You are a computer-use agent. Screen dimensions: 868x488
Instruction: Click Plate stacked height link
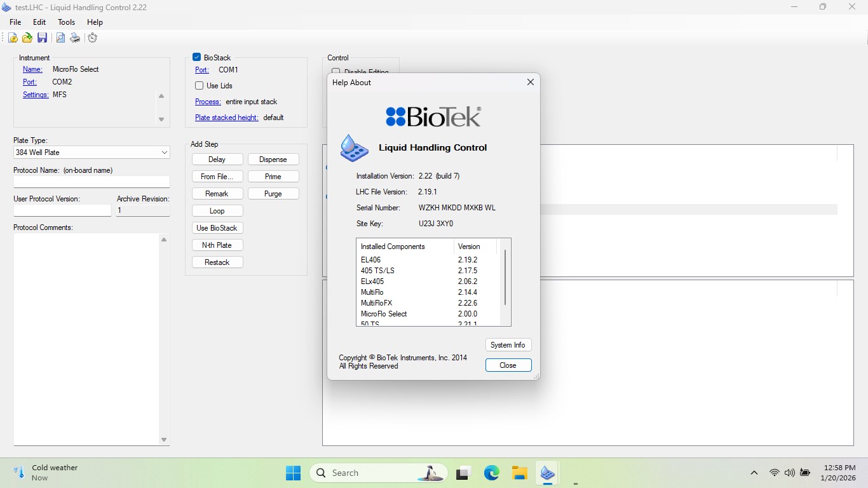point(227,118)
